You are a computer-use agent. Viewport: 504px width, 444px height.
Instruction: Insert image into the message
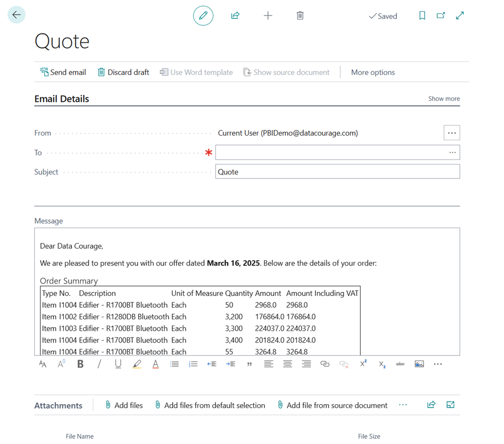[419, 364]
